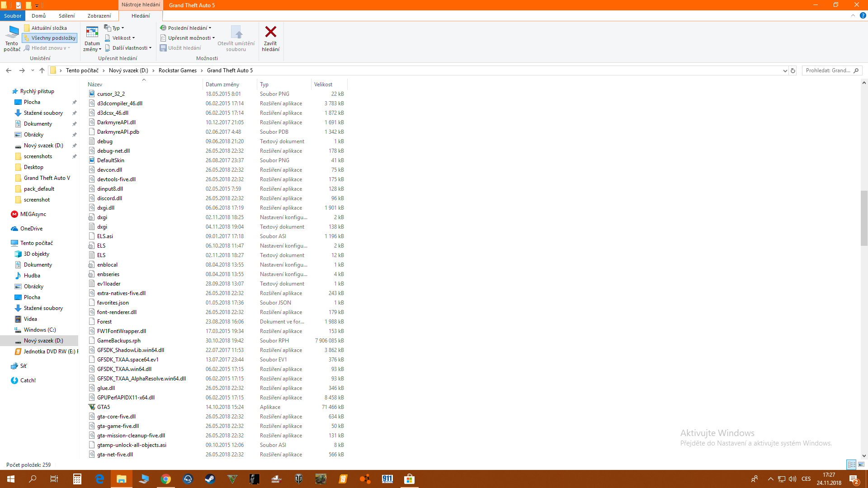Image resolution: width=868 pixels, height=488 pixels.
Task: Launch Google Chrome from the taskbar
Action: [x=166, y=479]
